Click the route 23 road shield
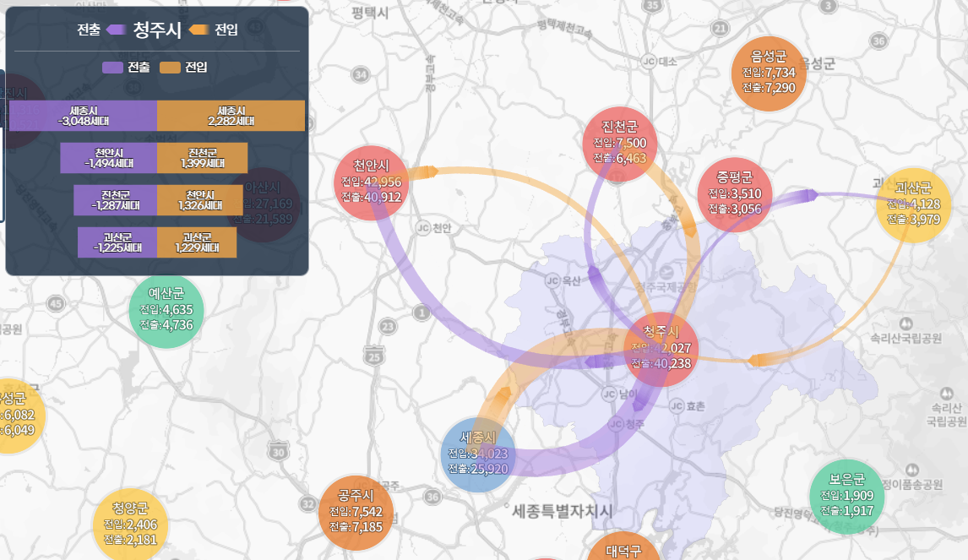This screenshot has width=968, height=560. click(388, 327)
